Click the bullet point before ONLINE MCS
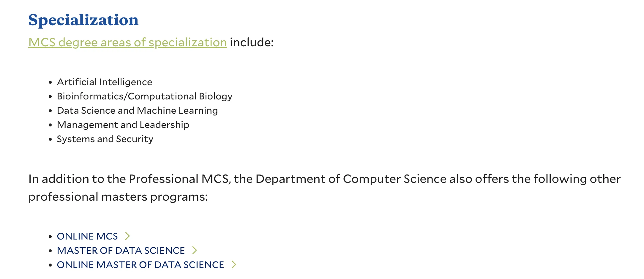 click(50, 237)
